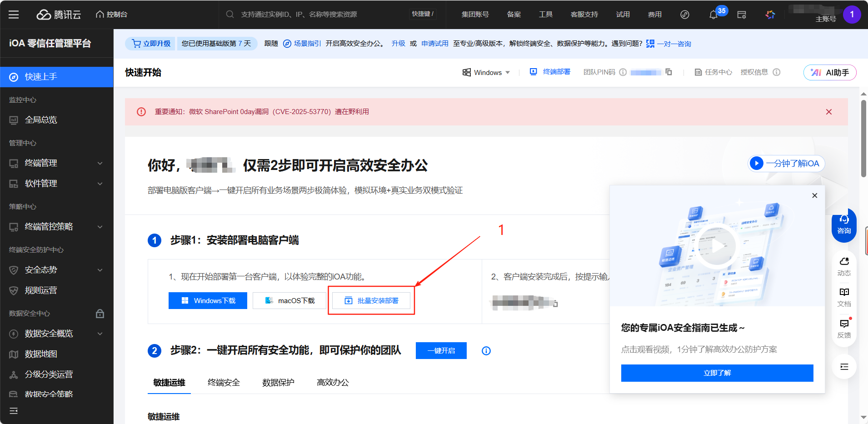Image resolution: width=868 pixels, height=424 pixels.
Task: Play the 一分钟了解iOA video
Action: pyautogui.click(x=786, y=164)
